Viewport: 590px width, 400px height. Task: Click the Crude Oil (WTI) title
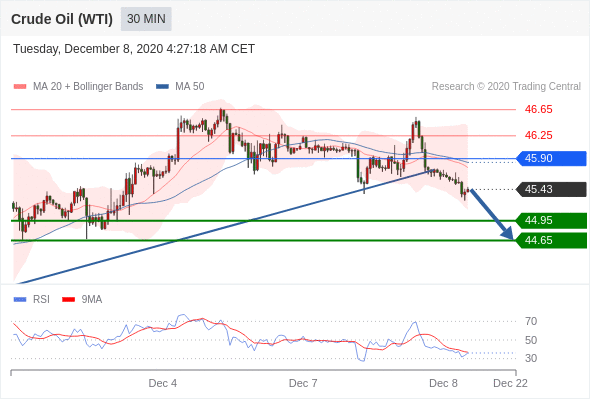[62, 19]
